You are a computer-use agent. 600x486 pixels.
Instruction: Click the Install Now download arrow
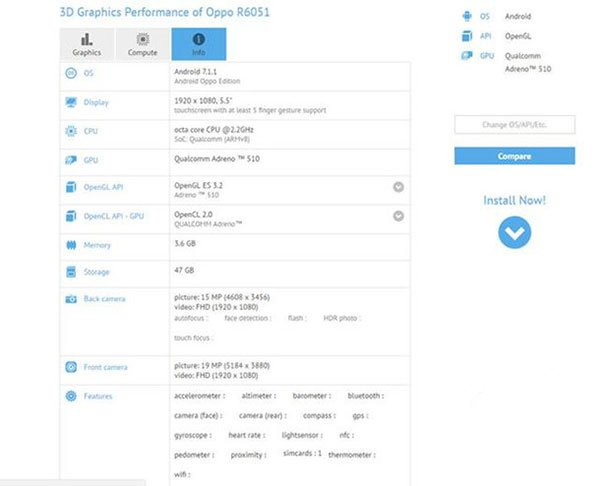514,233
